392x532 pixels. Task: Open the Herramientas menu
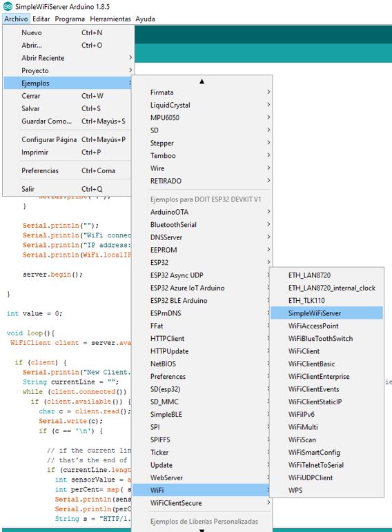(x=110, y=19)
